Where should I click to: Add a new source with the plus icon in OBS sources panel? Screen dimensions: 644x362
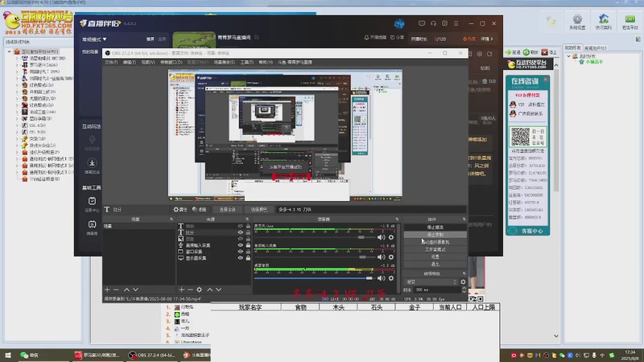click(181, 290)
